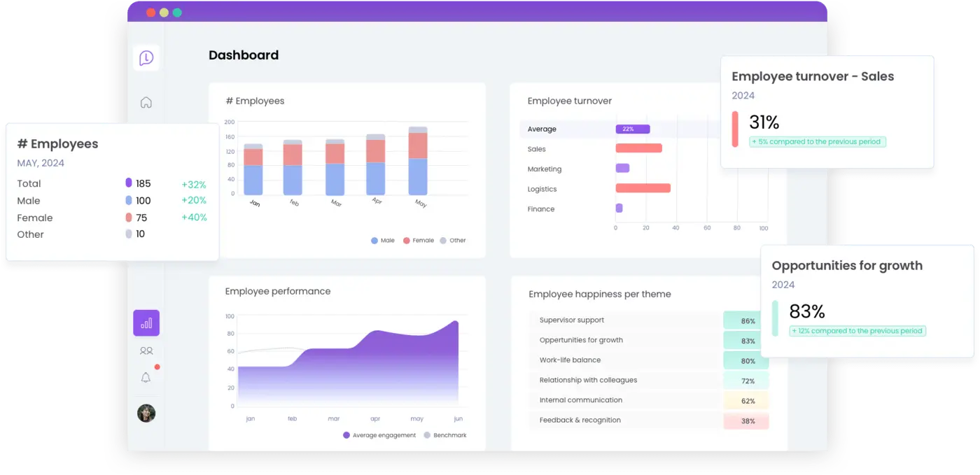The image size is (980, 475).
Task: Toggle the Average engagement legend item
Action: tap(379, 434)
